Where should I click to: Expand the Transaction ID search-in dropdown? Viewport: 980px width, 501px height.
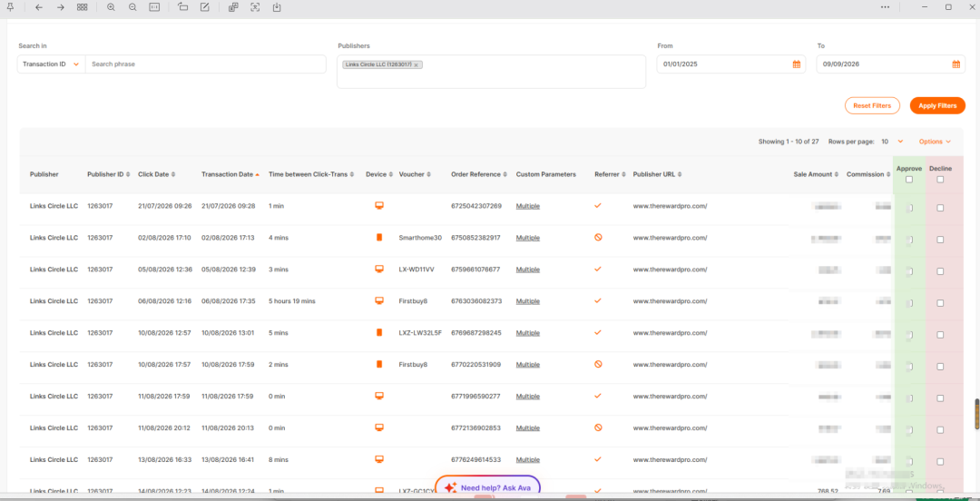click(51, 64)
